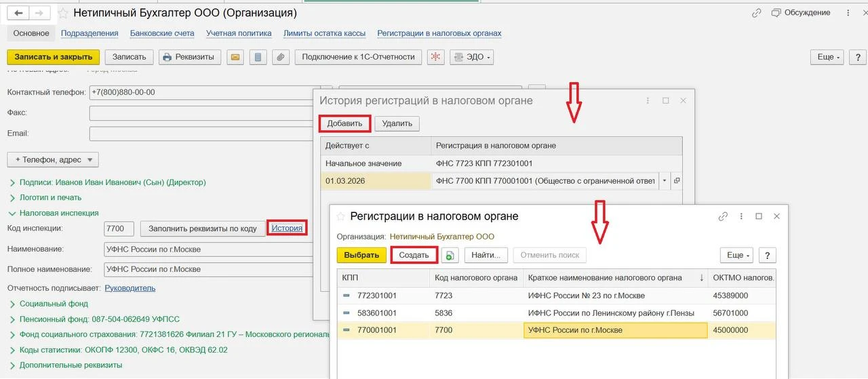Go forward with the right arrow button
This screenshot has width=868, height=379.
click(40, 13)
